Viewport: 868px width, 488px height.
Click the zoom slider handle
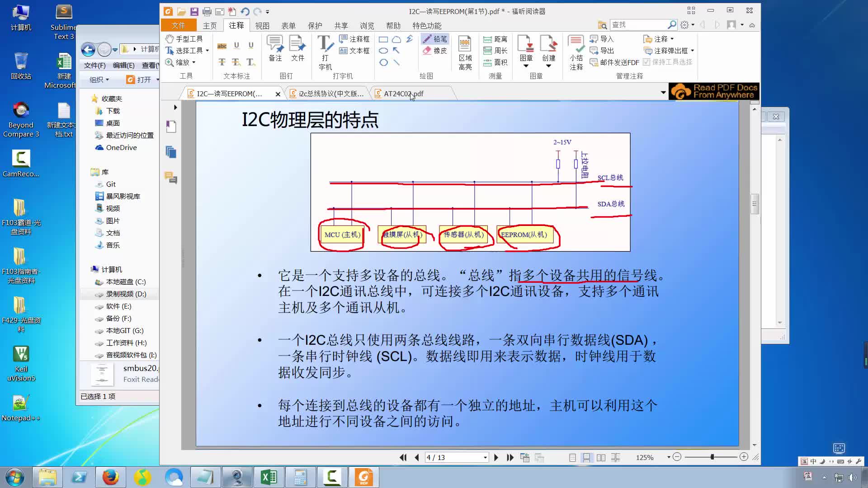712,457
